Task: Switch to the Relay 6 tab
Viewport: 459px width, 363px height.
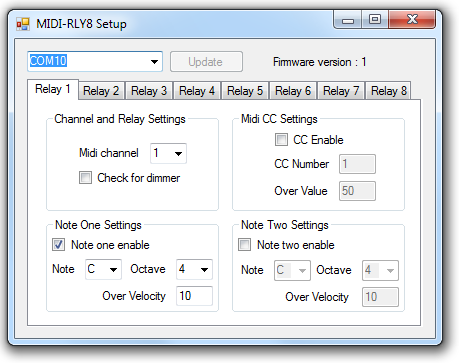Action: point(293,91)
